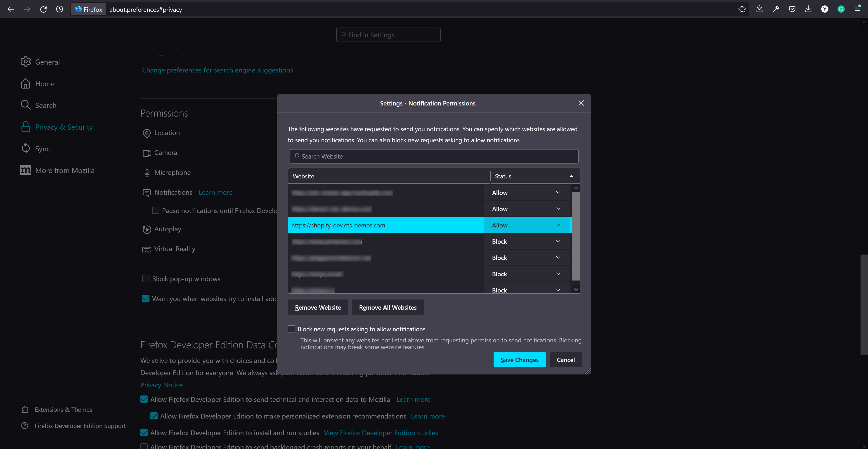
Task: Open status dropdown of last partially visible Block row
Action: coord(527,288)
